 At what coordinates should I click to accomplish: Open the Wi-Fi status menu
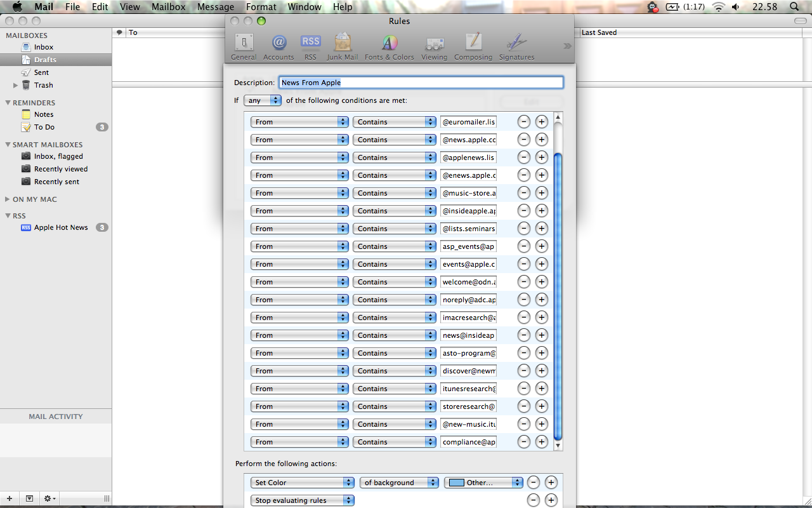pos(718,7)
